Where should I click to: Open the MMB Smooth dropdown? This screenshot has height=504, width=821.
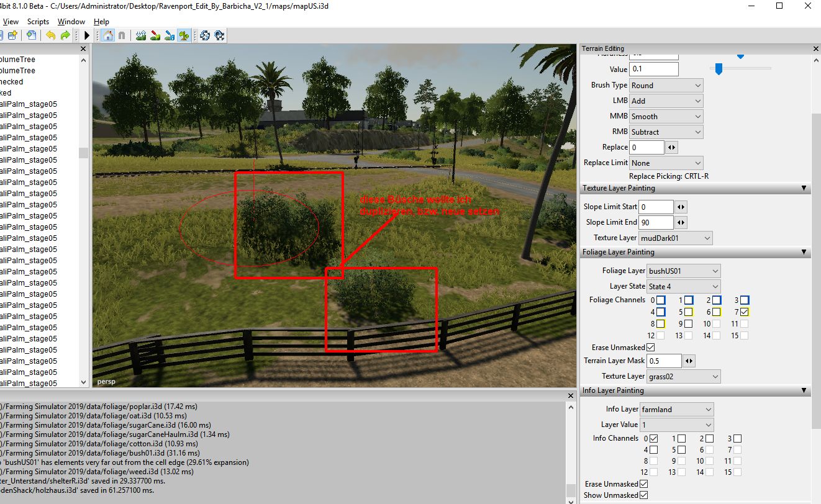[x=666, y=116]
